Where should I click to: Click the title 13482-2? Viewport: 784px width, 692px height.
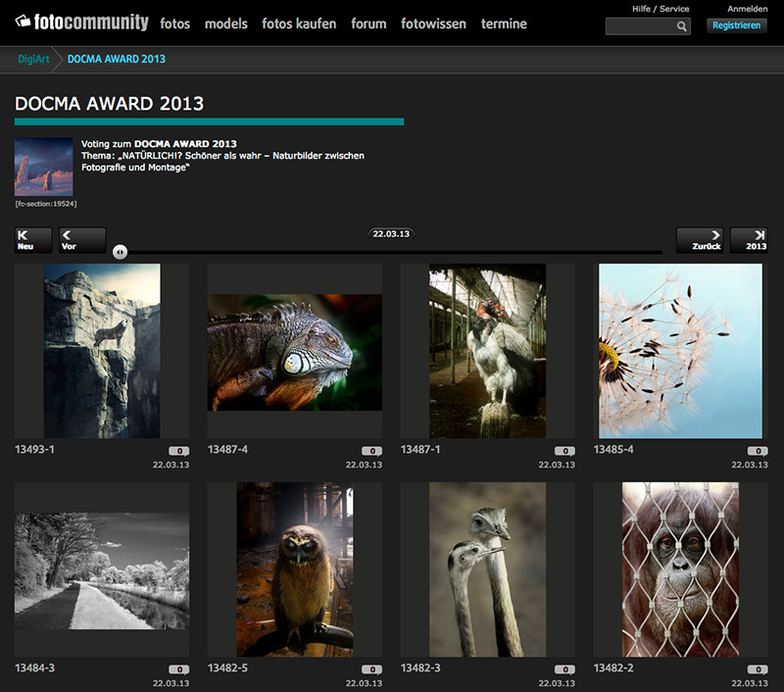613,667
